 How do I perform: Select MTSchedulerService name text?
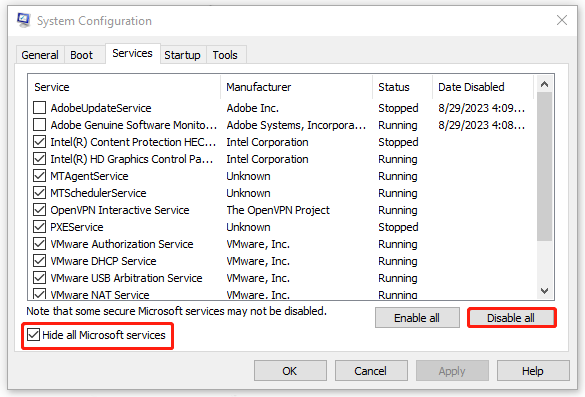click(x=98, y=193)
